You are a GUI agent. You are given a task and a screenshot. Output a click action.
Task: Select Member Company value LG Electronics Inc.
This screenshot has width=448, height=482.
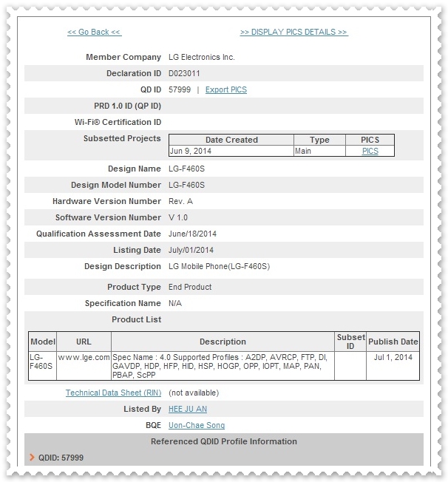[201, 57]
